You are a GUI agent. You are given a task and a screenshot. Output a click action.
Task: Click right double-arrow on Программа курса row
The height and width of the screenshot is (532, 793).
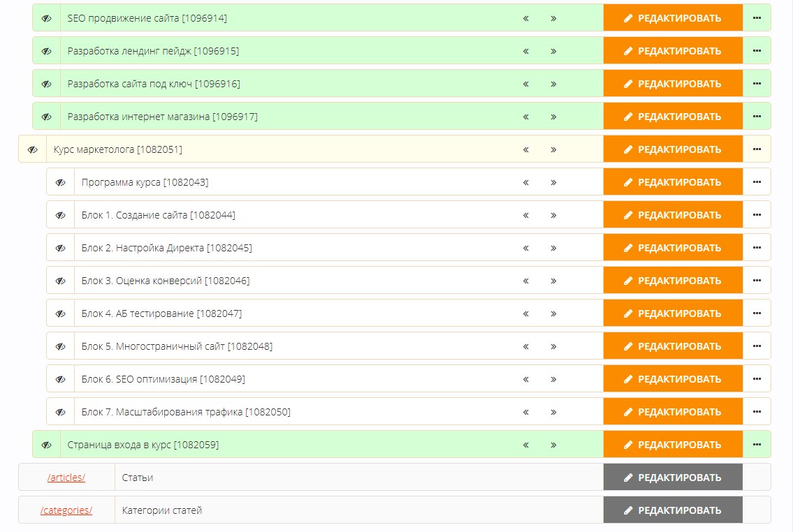tap(553, 182)
